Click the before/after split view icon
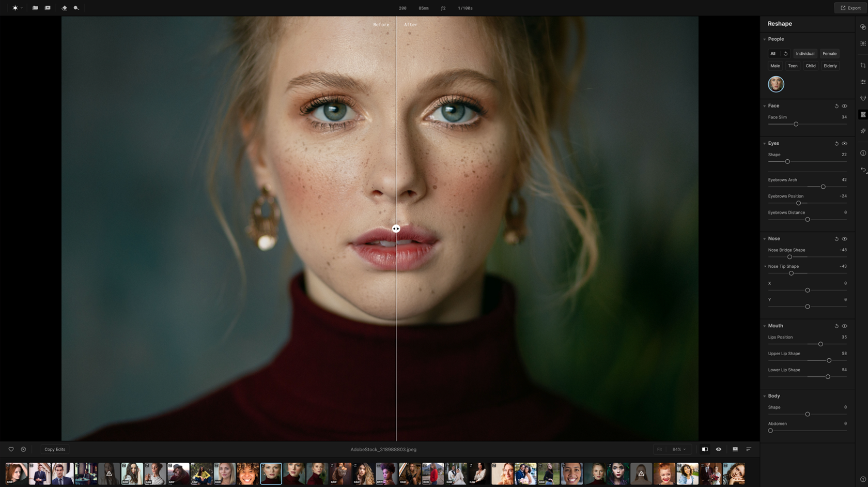Image resolution: width=868 pixels, height=487 pixels. [705, 449]
